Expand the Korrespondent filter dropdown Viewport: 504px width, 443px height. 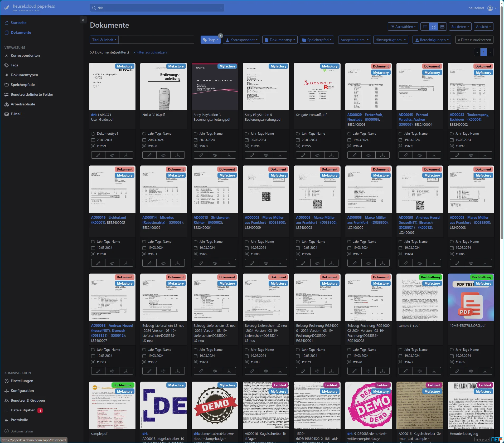(242, 40)
